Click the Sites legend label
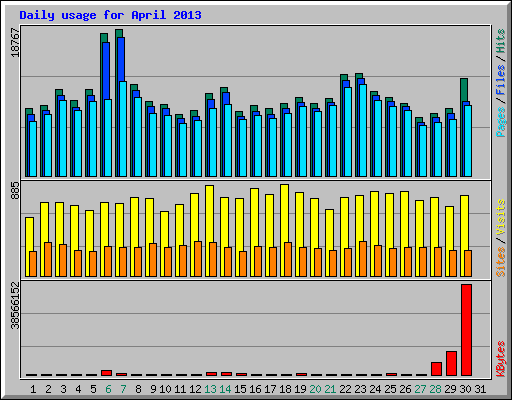The image size is (512, 400). [501, 262]
